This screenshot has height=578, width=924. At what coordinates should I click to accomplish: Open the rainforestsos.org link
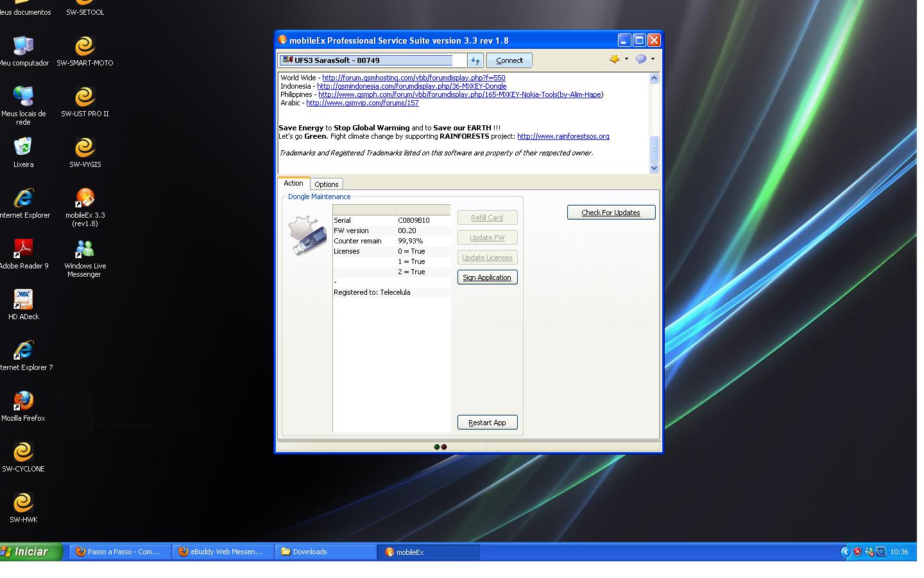pos(563,136)
